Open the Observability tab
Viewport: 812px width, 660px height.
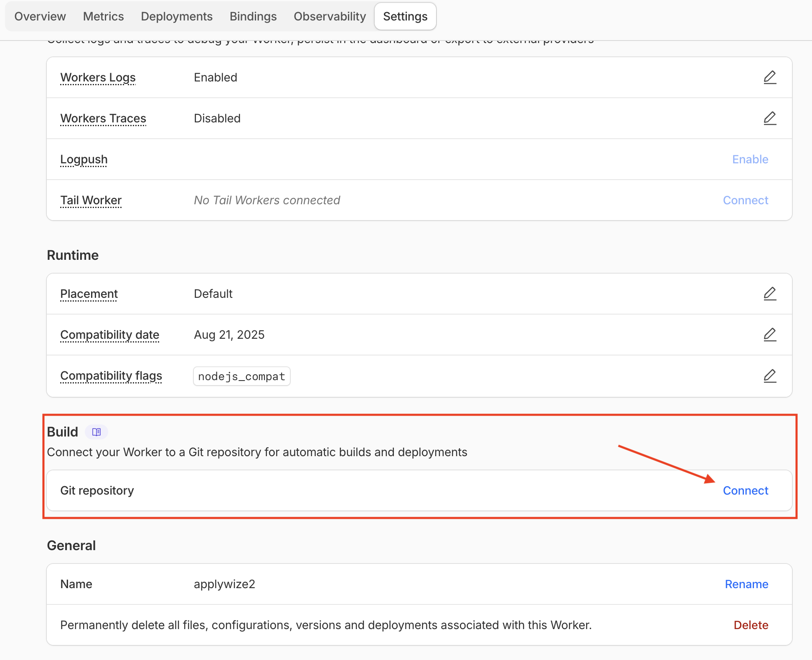330,16
